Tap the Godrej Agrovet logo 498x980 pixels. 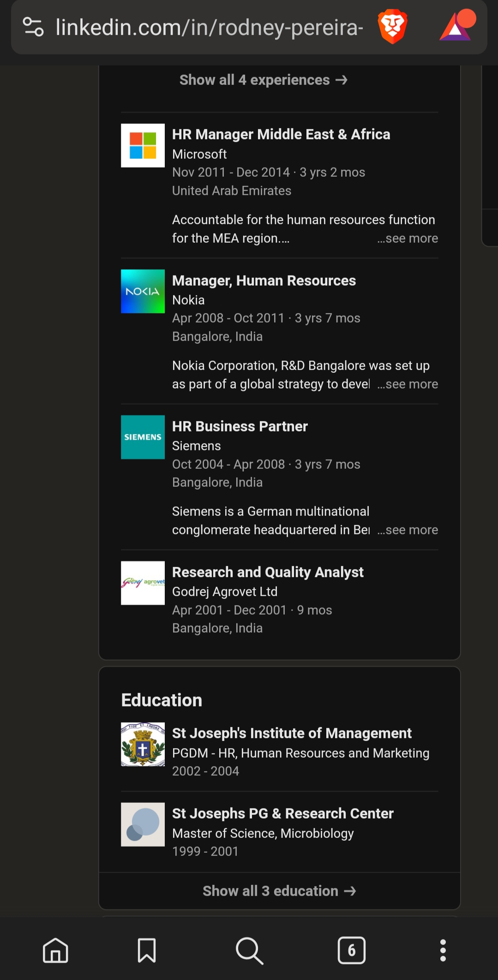pyautogui.click(x=143, y=583)
